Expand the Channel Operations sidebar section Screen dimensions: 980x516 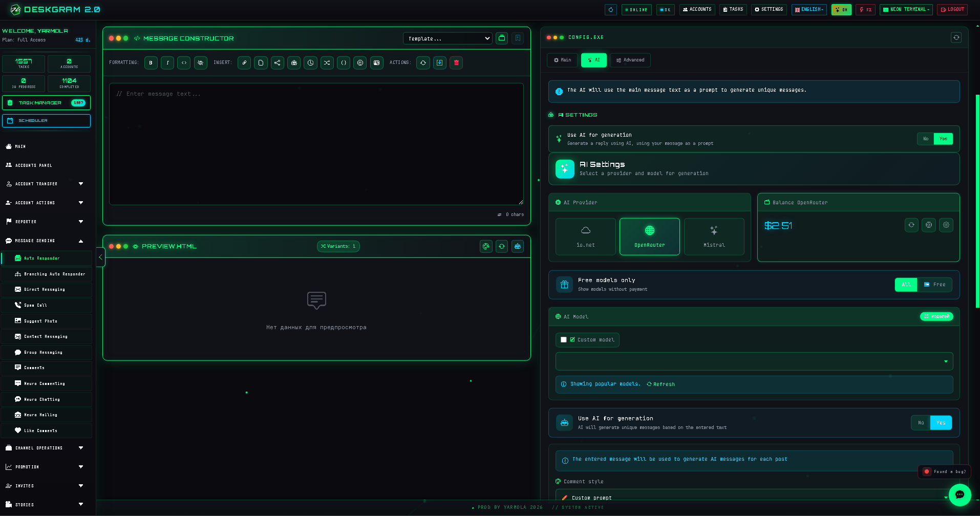[x=46, y=448]
